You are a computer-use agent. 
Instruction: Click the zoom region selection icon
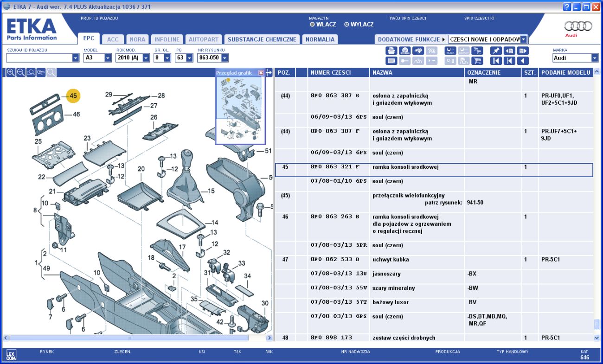(x=31, y=72)
